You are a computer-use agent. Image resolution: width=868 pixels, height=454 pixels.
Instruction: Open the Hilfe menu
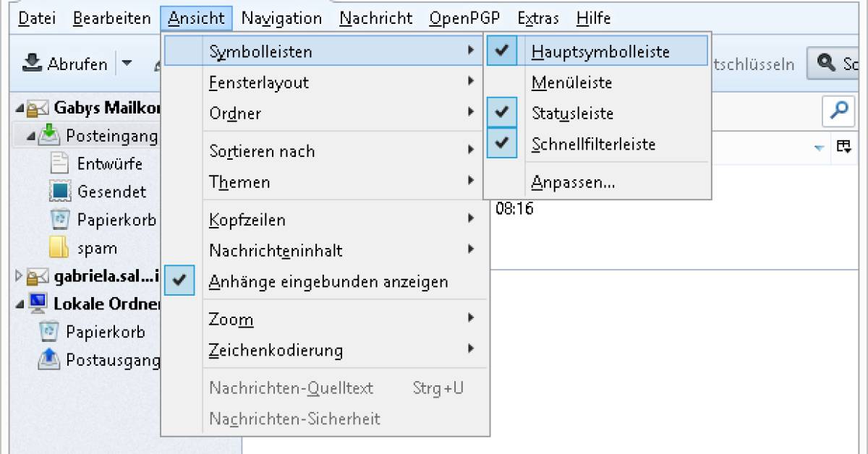click(594, 18)
